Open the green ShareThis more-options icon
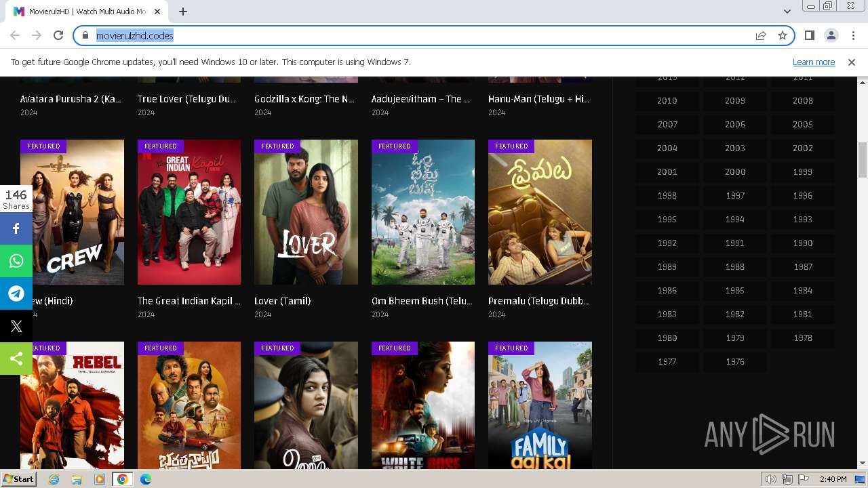Image resolution: width=868 pixels, height=488 pixels. tap(16, 359)
